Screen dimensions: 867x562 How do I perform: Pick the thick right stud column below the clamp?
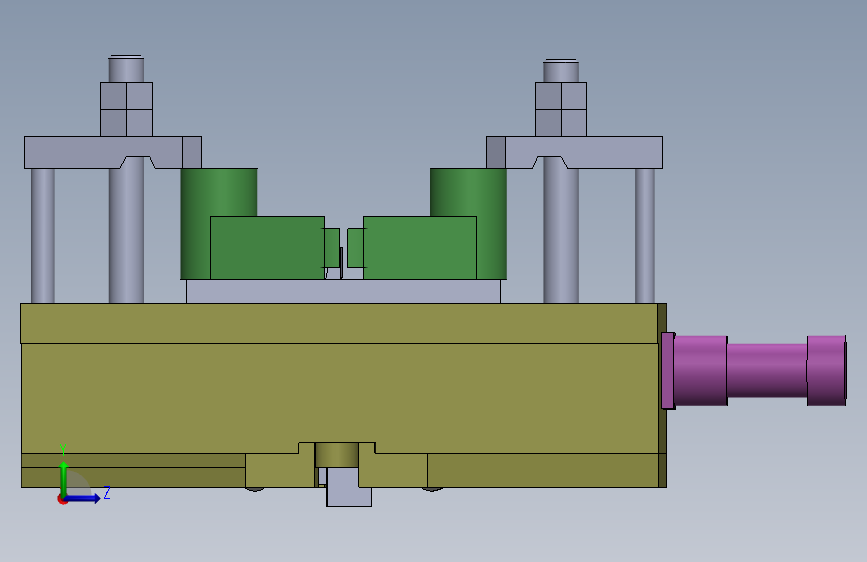coord(561,232)
